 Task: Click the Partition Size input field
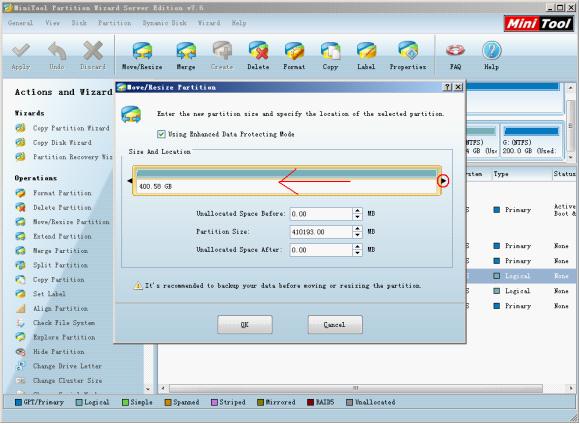pyautogui.click(x=321, y=232)
